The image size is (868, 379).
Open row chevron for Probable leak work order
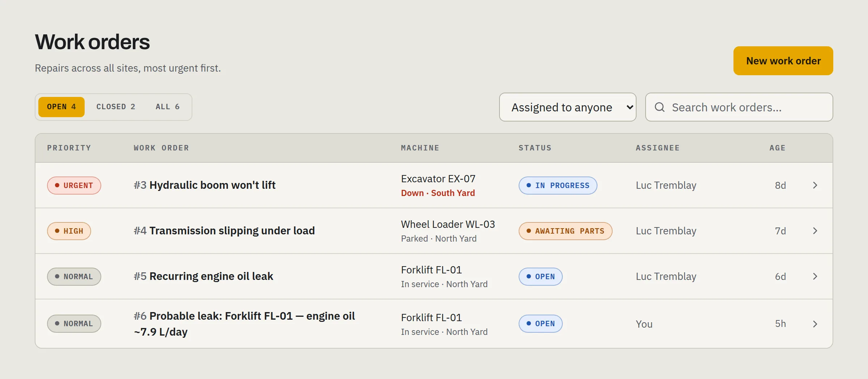click(x=815, y=324)
